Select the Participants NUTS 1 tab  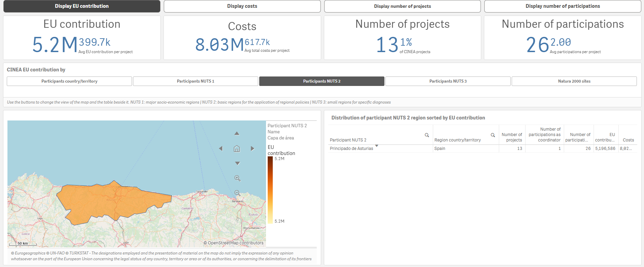point(195,81)
